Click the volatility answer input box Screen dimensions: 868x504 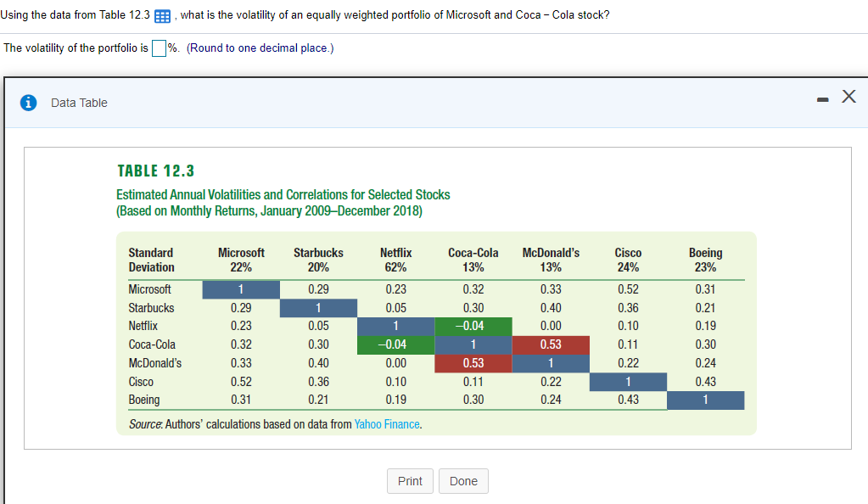(159, 48)
